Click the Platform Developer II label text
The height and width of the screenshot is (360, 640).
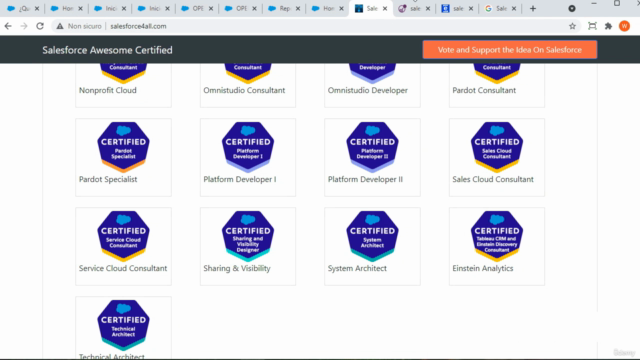click(x=365, y=179)
